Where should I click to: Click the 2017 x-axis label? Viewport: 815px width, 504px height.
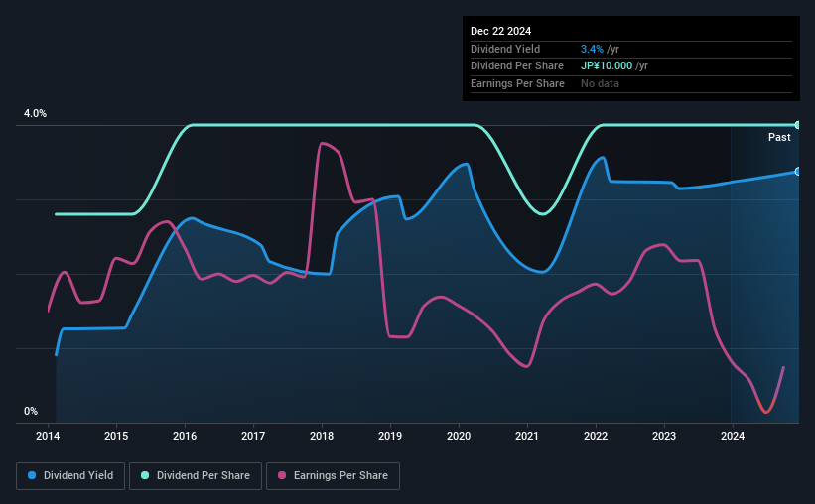(253, 436)
